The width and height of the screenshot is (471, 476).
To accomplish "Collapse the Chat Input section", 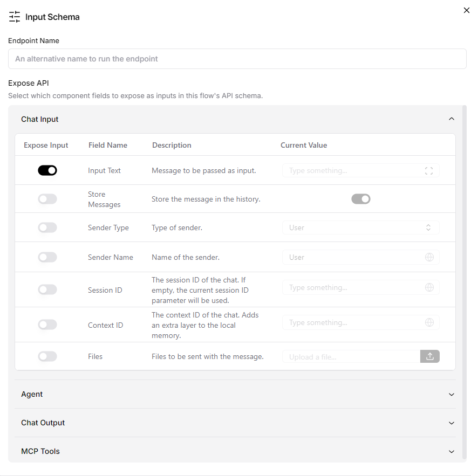I will click(452, 119).
